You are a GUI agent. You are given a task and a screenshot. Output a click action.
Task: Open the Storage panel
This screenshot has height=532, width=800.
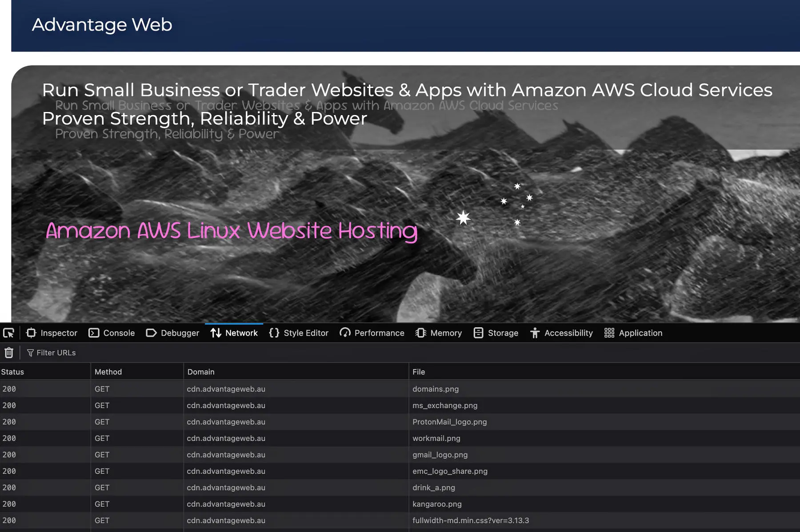point(496,333)
